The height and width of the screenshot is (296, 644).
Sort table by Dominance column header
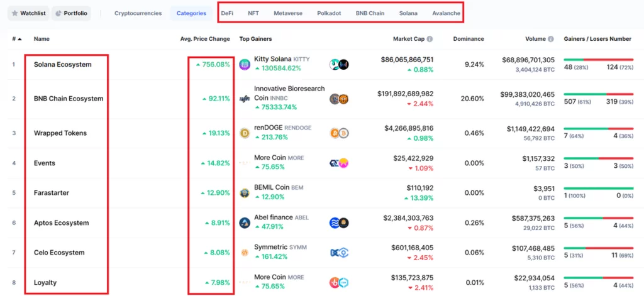coord(468,39)
